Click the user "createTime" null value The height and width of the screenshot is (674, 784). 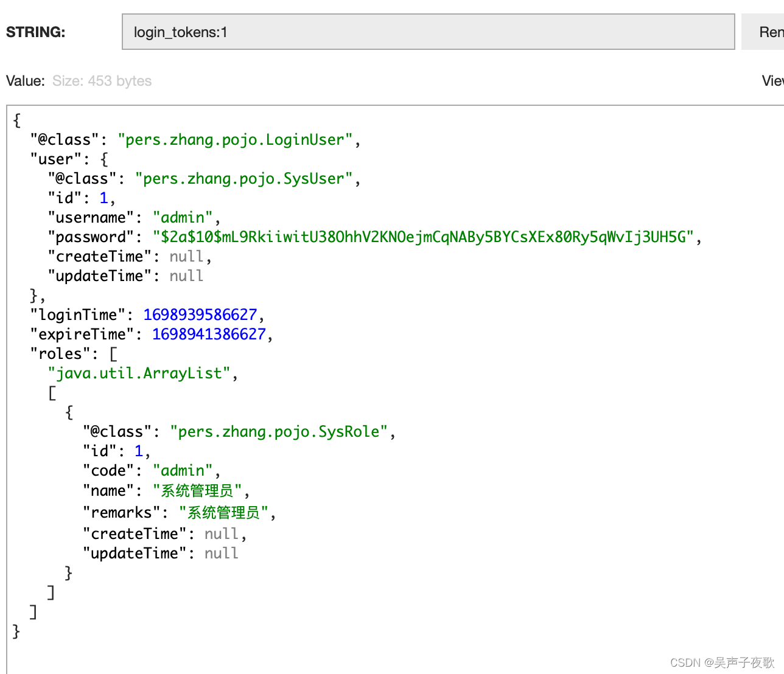click(x=186, y=257)
